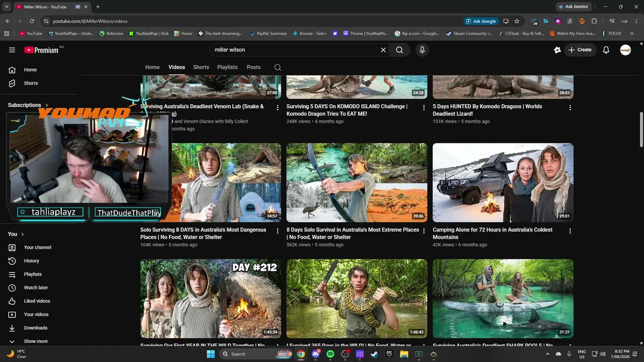This screenshot has height=362, width=644.
Task: Click the Create button
Action: pyautogui.click(x=580, y=50)
